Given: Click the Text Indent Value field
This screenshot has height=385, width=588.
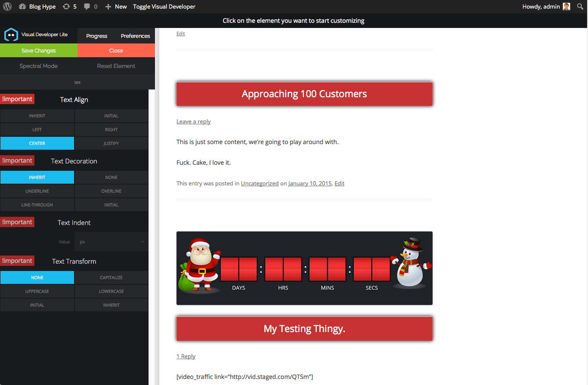Looking at the screenshot, I should (37, 242).
